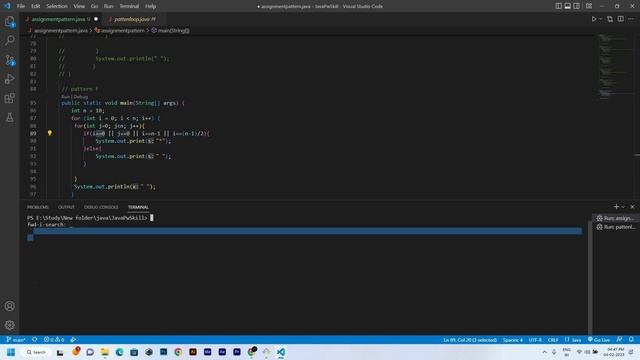Screen dimensions: 640x360
Task: Open the Run menu
Action: pos(109,6)
